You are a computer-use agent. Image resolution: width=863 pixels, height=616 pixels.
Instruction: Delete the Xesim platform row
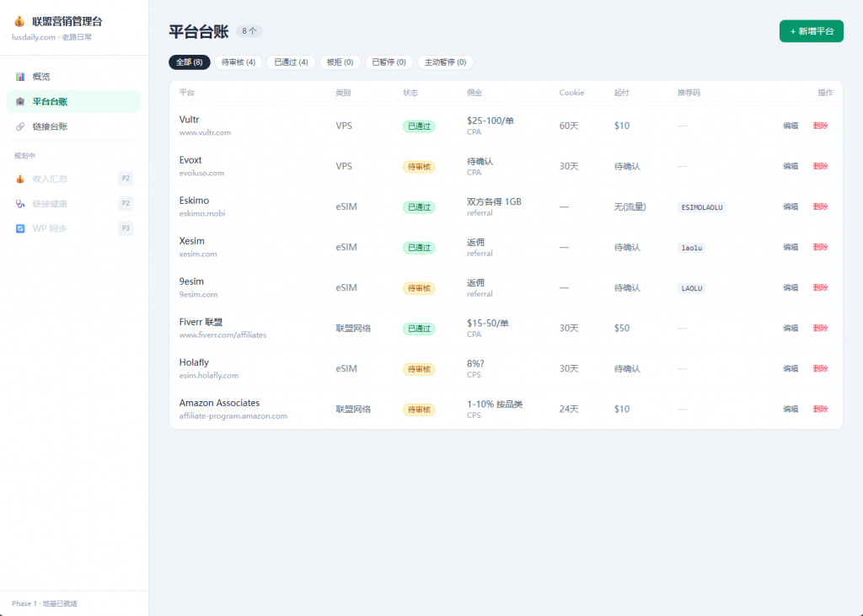point(820,247)
